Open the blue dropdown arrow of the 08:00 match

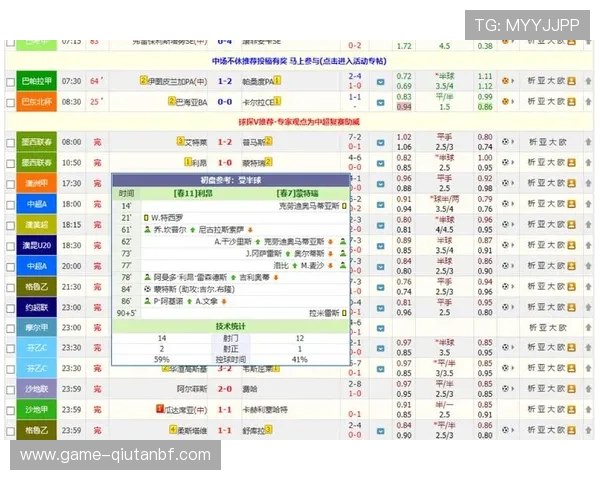tap(380, 143)
